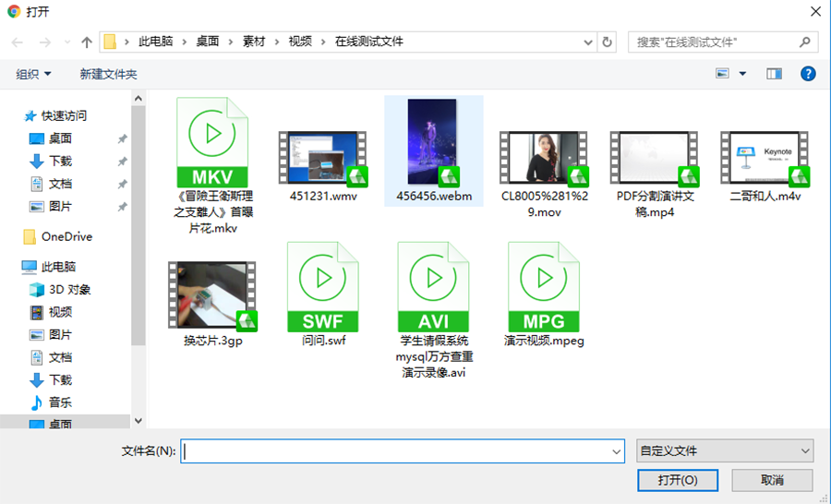Open the help button

point(808,74)
